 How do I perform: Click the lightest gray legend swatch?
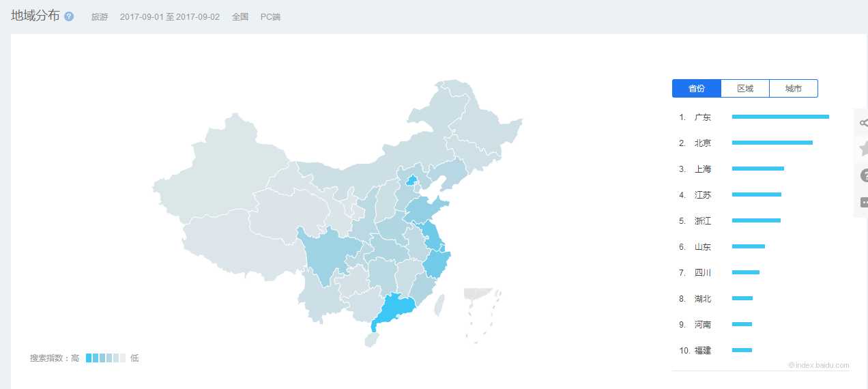(x=123, y=358)
